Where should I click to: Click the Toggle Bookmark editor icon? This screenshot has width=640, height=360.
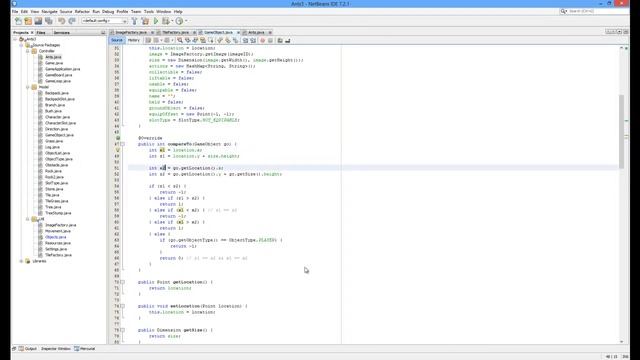point(236,40)
